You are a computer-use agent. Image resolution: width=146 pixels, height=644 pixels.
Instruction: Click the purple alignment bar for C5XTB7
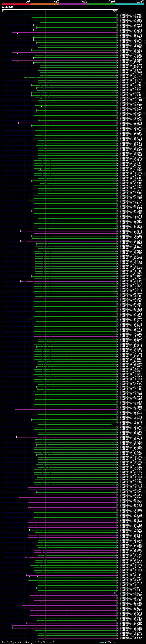point(65,60)
